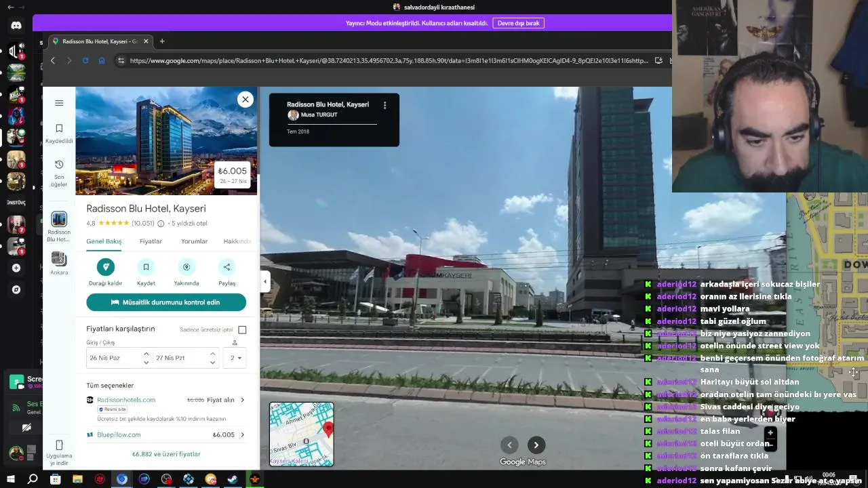Close the hotel place panel

coord(245,100)
